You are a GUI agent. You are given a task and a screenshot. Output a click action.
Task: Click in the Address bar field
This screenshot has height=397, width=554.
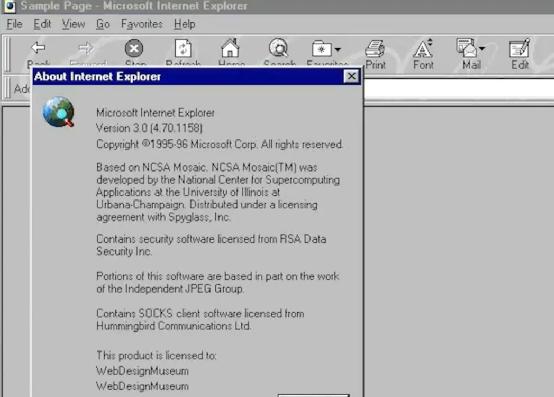tap(459, 89)
